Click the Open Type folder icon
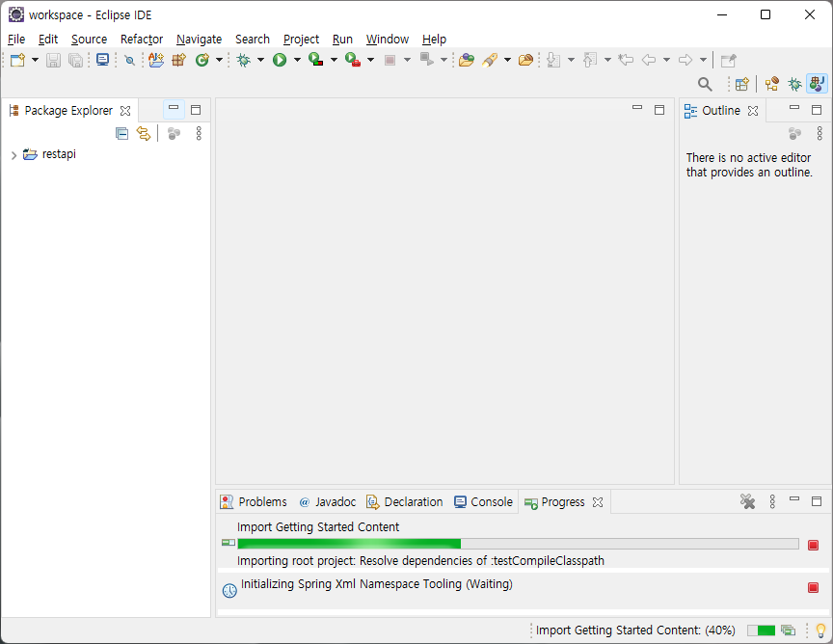This screenshot has height=644, width=833. (x=467, y=60)
